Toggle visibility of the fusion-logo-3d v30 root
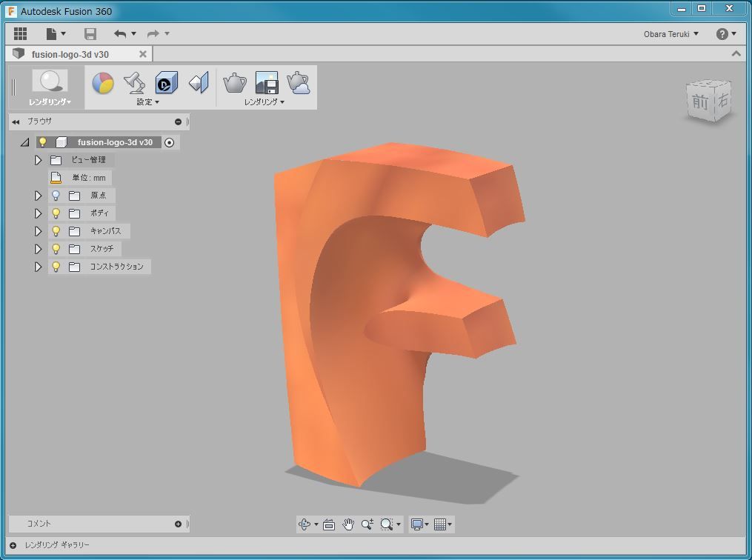The width and height of the screenshot is (752, 560). tap(43, 142)
